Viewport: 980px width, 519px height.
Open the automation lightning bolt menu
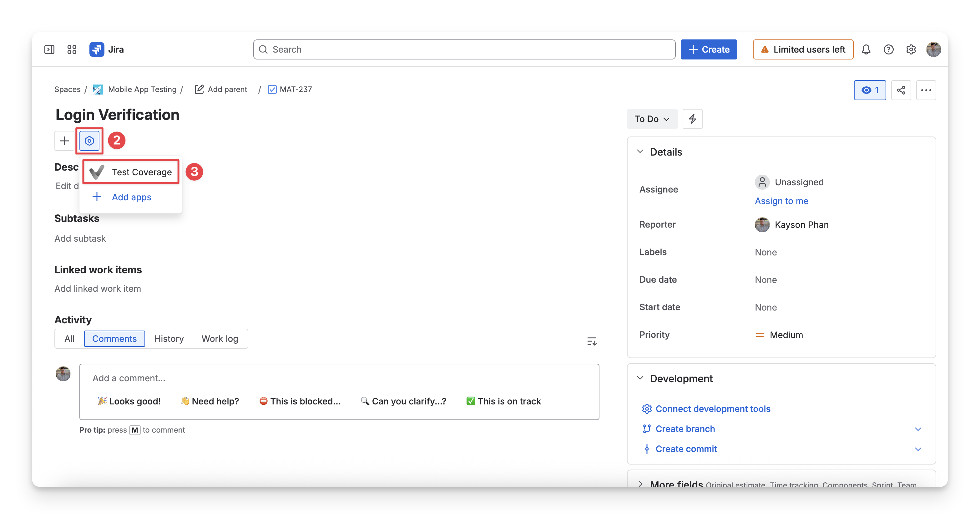(692, 119)
